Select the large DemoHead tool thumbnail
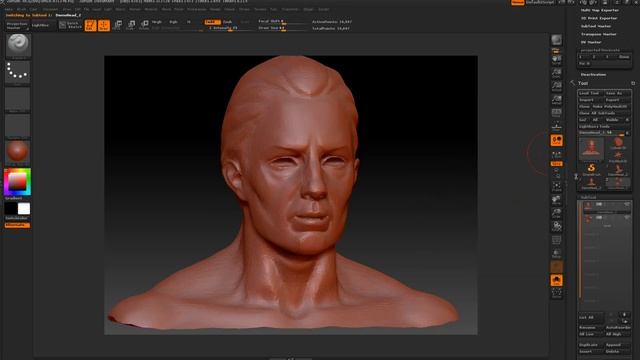The height and width of the screenshot is (360, 640). point(591,149)
